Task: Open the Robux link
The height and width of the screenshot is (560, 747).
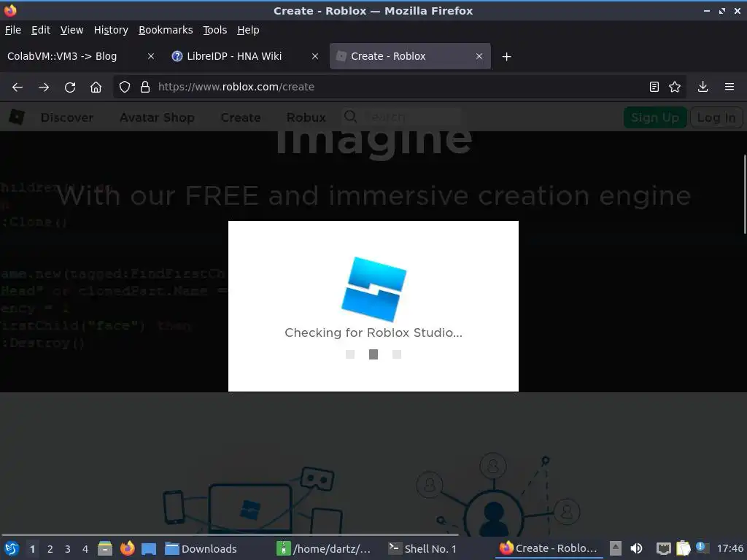Action: pos(306,117)
